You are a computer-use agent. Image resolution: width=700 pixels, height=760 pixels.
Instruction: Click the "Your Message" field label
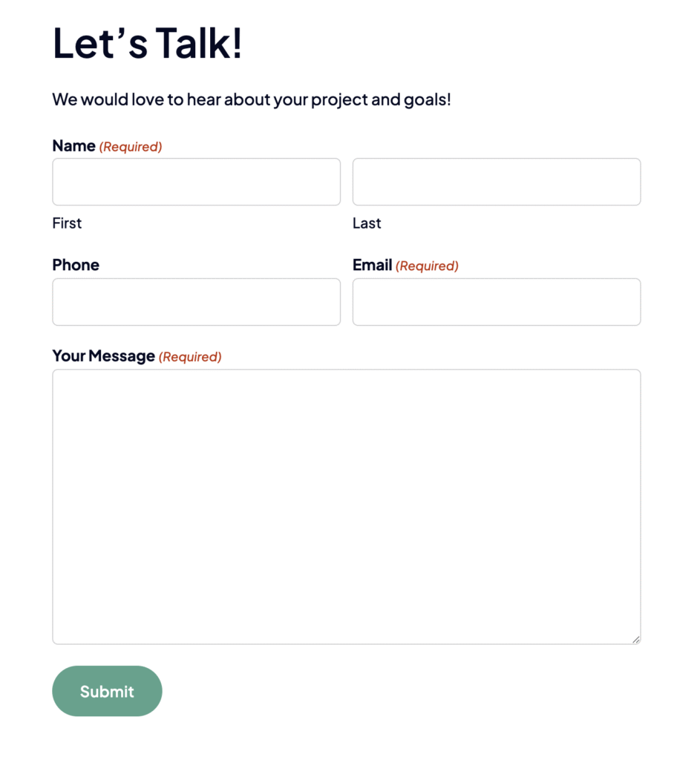point(103,356)
